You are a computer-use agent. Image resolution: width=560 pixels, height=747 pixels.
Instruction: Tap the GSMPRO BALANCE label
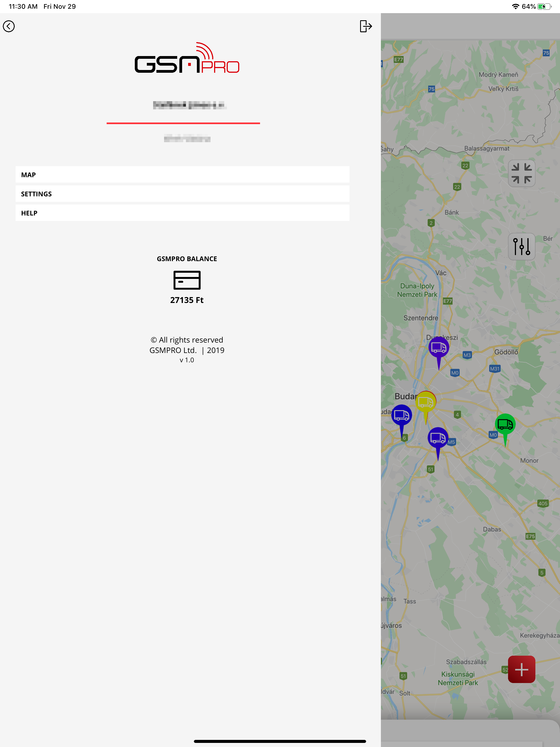click(x=187, y=259)
